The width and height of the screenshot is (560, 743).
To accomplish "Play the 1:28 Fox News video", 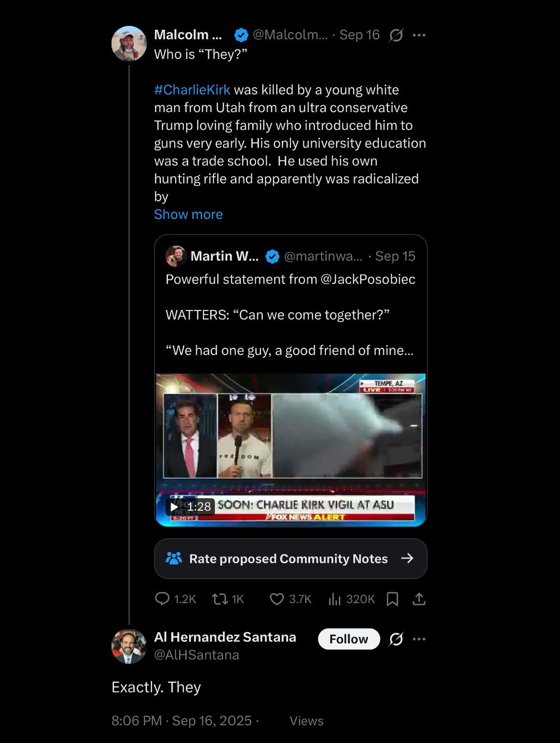I will [x=291, y=449].
